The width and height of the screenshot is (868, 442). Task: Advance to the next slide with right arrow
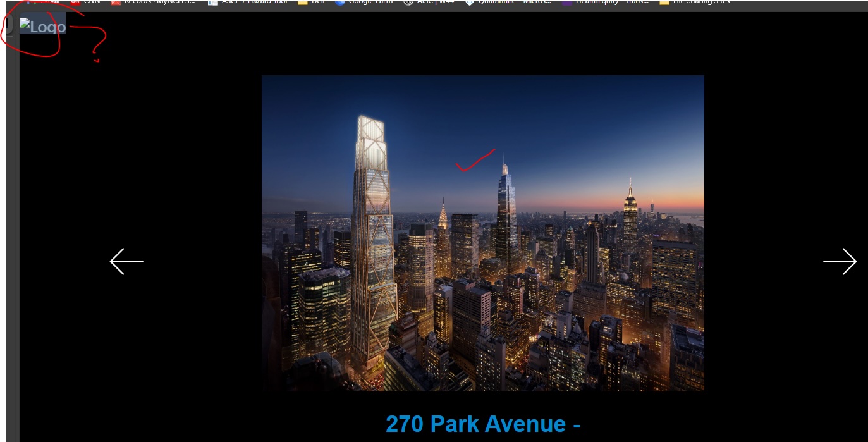click(x=840, y=261)
